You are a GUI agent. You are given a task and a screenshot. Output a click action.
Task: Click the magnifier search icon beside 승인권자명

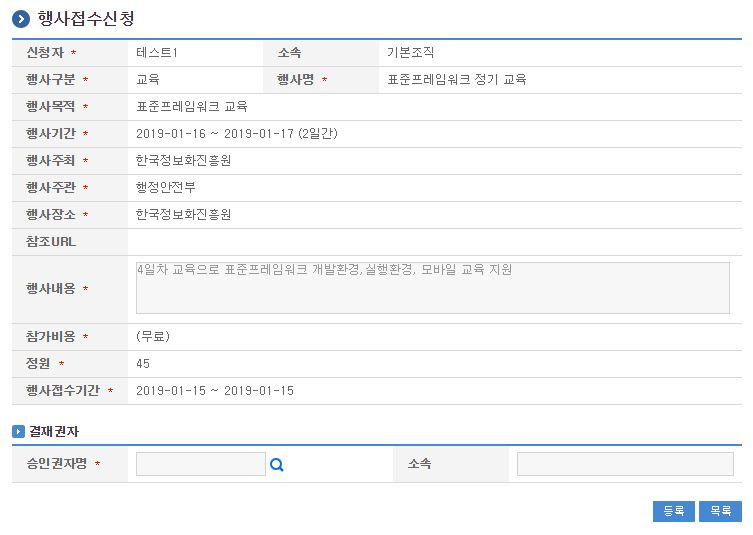pos(277,464)
